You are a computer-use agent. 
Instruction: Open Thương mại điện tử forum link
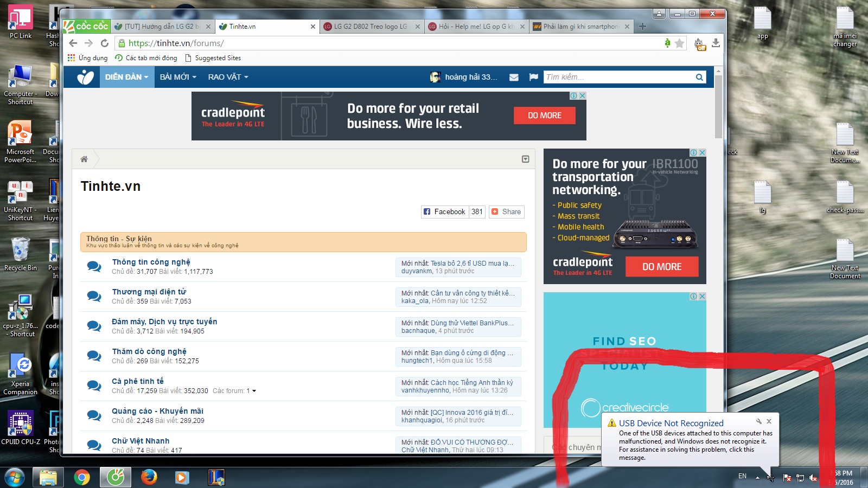click(149, 292)
